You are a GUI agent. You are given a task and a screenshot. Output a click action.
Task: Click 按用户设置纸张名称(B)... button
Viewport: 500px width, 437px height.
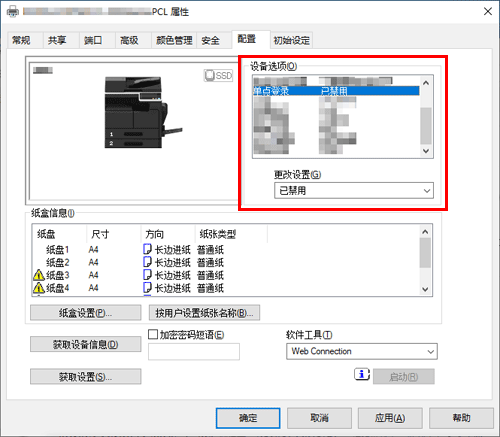204,313
